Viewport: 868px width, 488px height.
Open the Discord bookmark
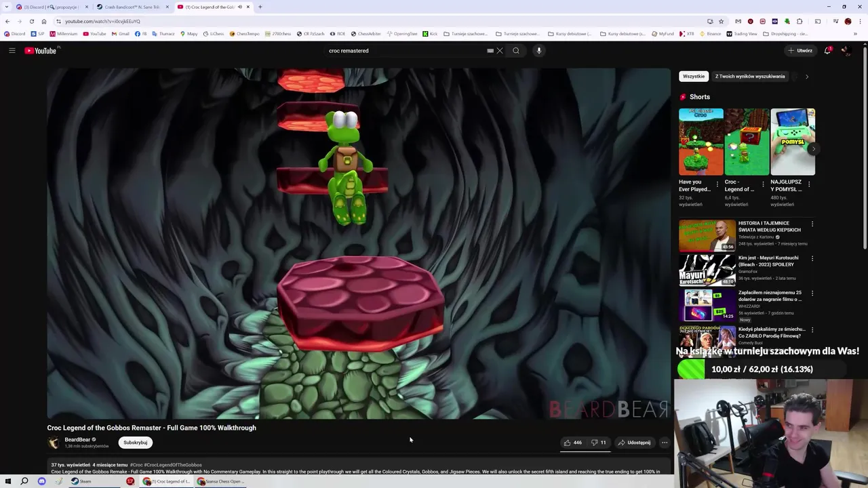coord(15,34)
